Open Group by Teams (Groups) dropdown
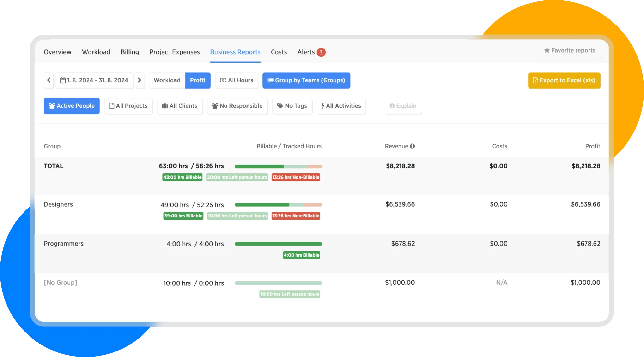 pyautogui.click(x=306, y=80)
